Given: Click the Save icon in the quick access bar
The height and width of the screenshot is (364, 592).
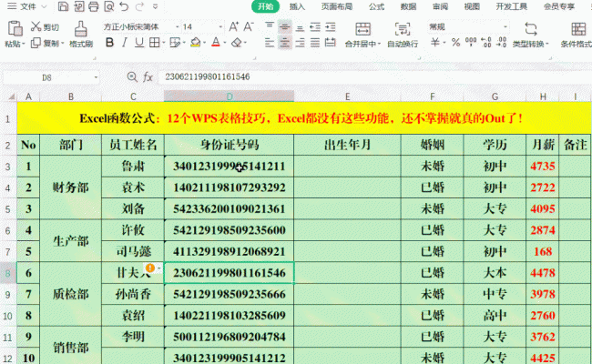Looking at the screenshot, I should (63, 6).
